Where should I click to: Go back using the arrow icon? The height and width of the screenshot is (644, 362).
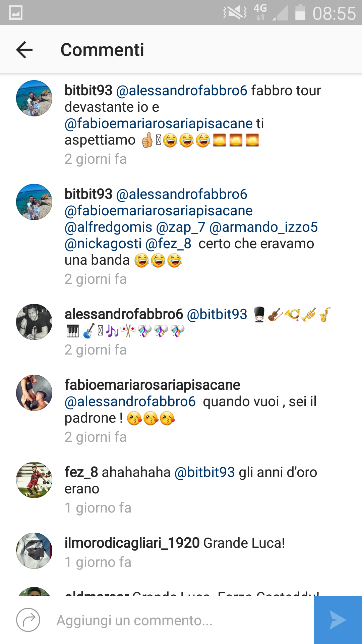(24, 50)
